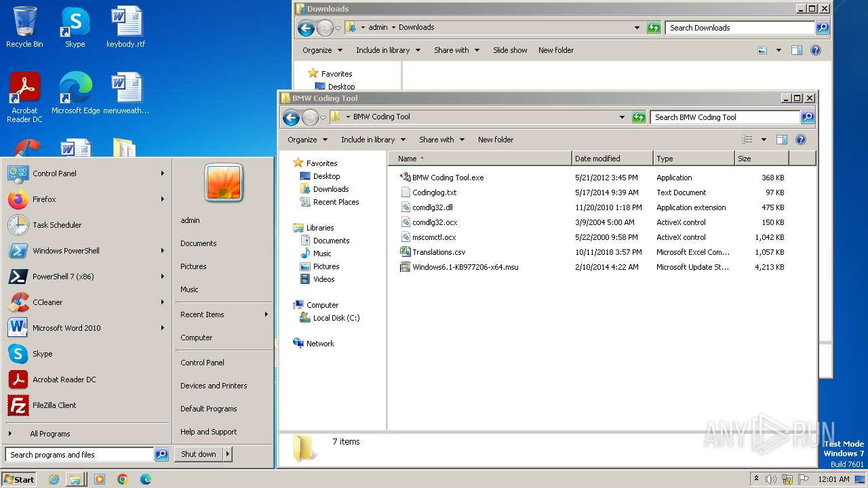This screenshot has height=488, width=868.
Task: Open Include in library dropdown in BMW window
Action: tap(374, 140)
